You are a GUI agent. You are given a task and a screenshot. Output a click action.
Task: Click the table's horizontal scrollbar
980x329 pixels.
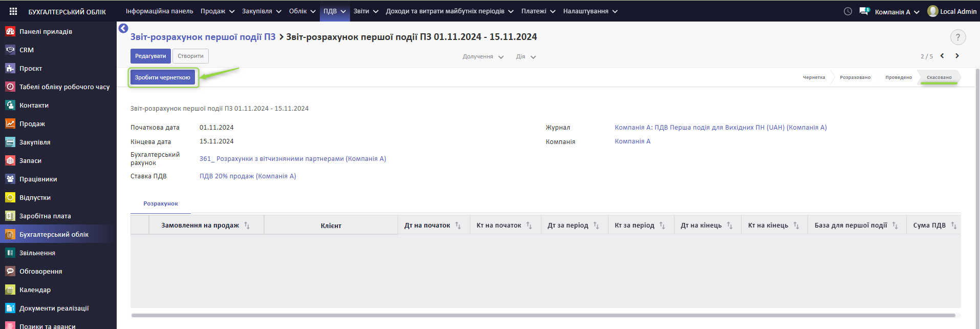543,315
